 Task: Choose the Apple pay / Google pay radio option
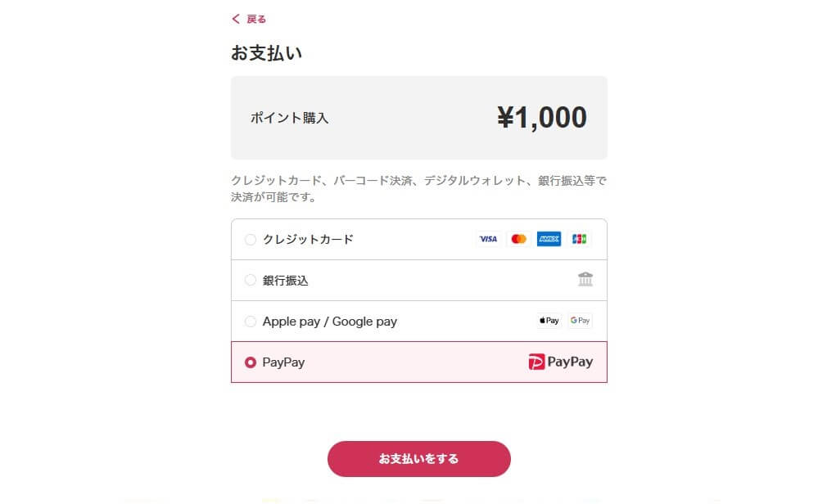coord(251,322)
